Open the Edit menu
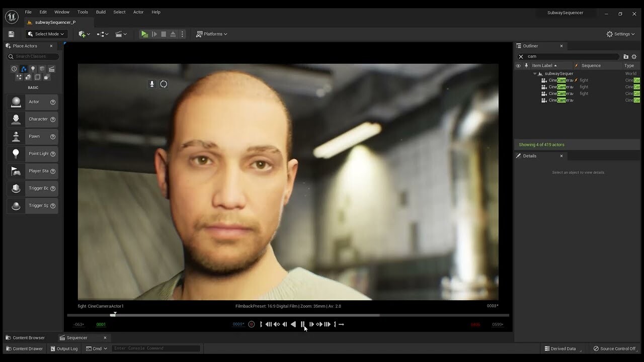Viewport: 644px width, 362px height. [x=43, y=12]
